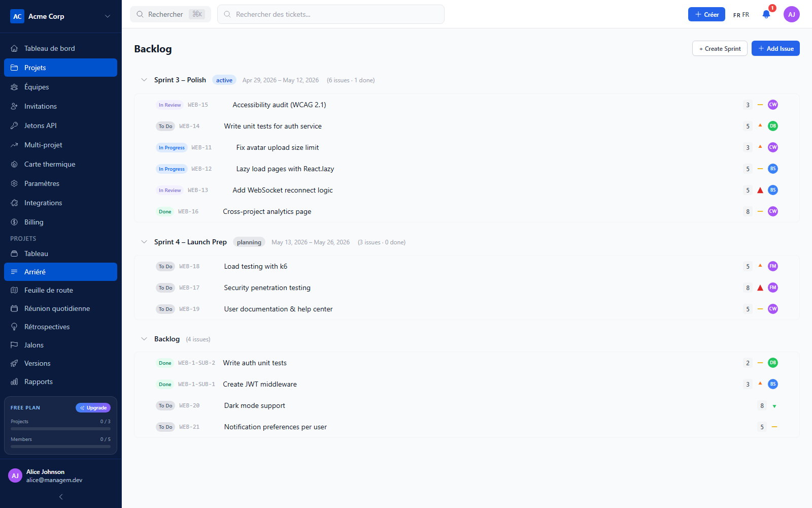Click priority arrow on Fix avatar upload row
812x508 pixels.
tap(760, 147)
